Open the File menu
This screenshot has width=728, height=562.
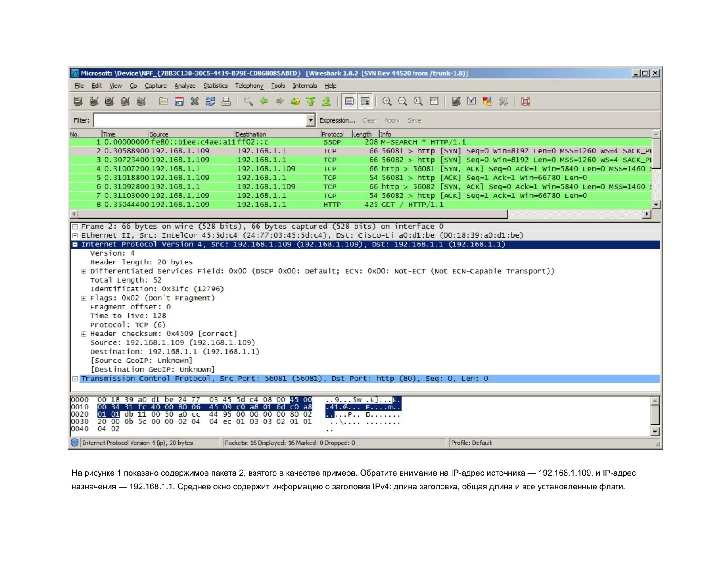point(79,86)
